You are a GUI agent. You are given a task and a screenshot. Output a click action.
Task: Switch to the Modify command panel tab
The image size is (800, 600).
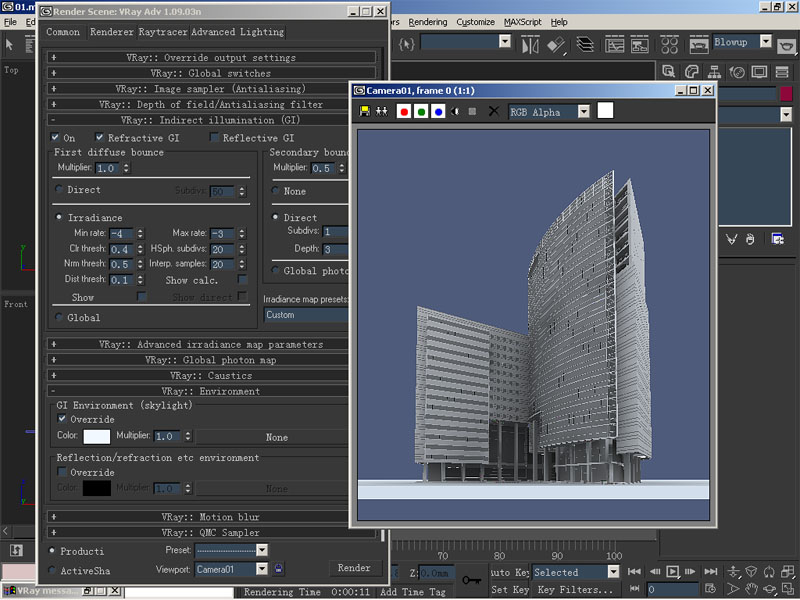(x=691, y=72)
